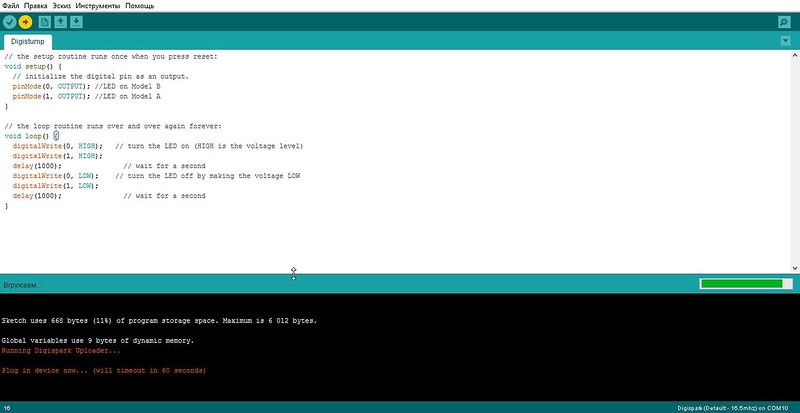The height and width of the screenshot is (413, 800).
Task: Expand the tab options dropdown arrow
Action: 786,41
